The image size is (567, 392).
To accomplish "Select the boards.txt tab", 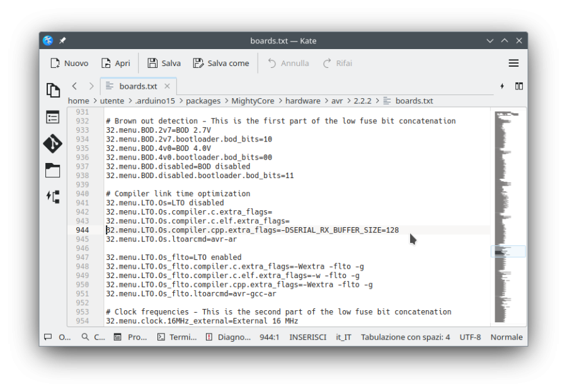I will pos(138,86).
